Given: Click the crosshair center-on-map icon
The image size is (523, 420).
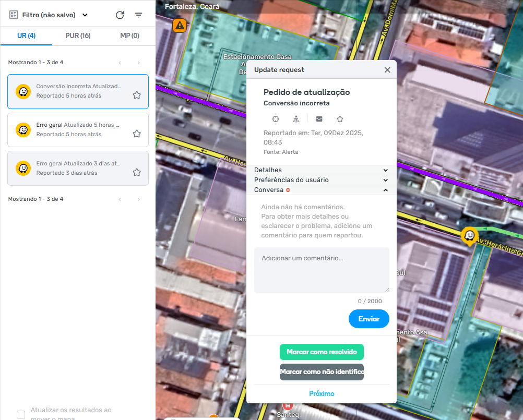Looking at the screenshot, I should click(x=276, y=119).
